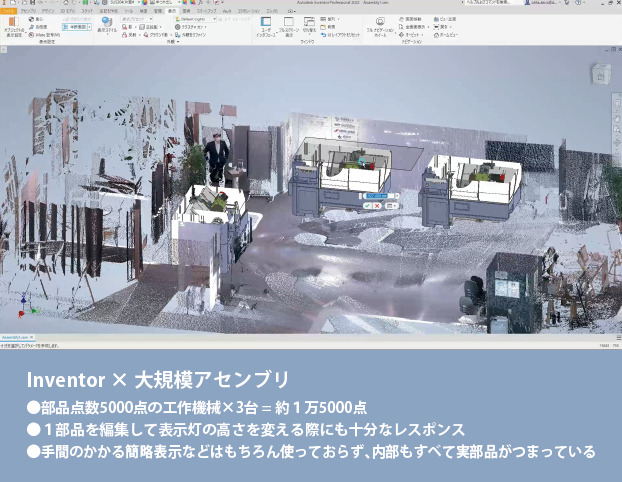Toggle Center of Gravity display
Viewport: 622px width, 482px height.
(36, 19)
